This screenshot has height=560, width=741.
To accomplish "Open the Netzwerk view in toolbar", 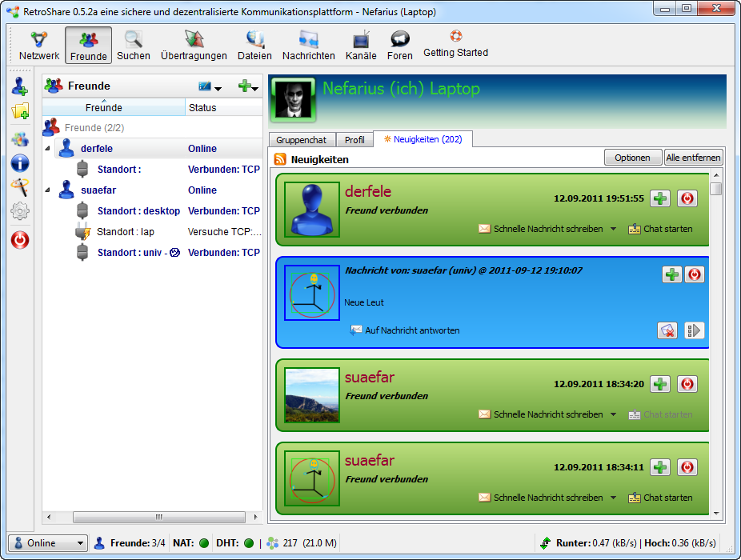I will [x=39, y=45].
